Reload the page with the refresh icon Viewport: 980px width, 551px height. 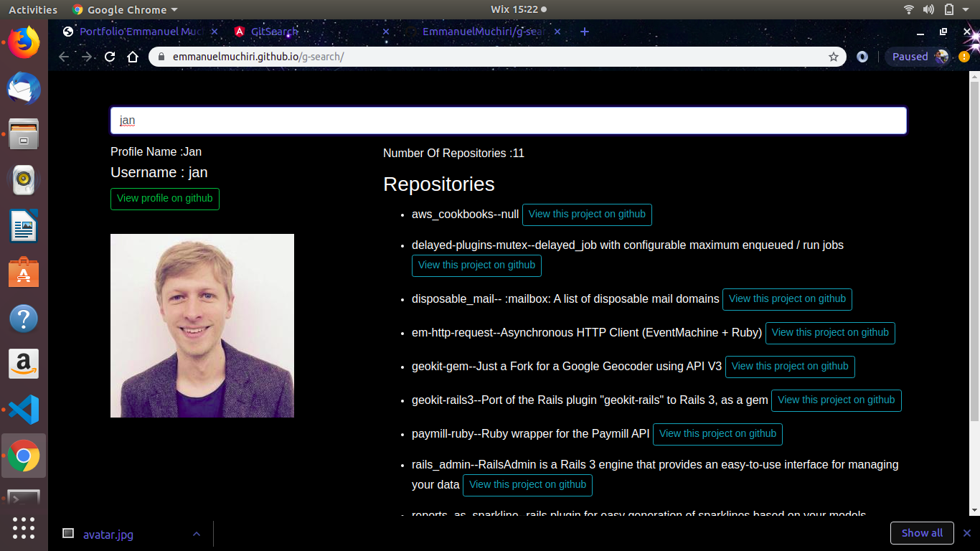pyautogui.click(x=110, y=57)
